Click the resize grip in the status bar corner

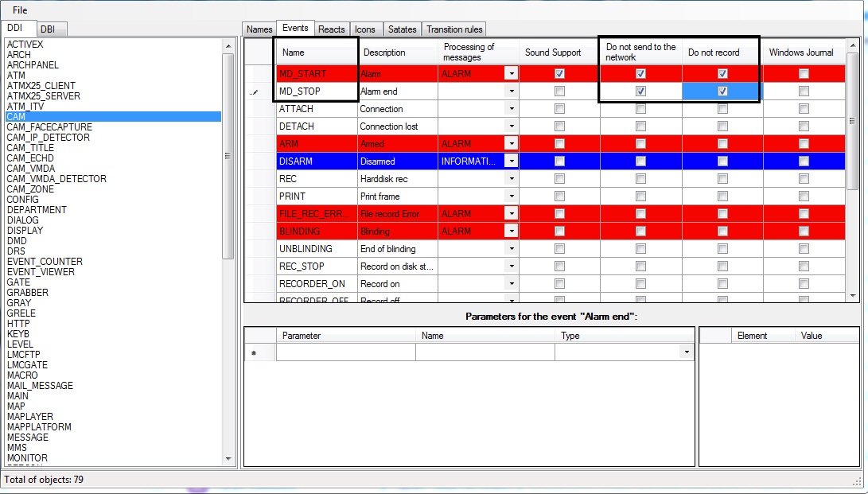(x=857, y=481)
